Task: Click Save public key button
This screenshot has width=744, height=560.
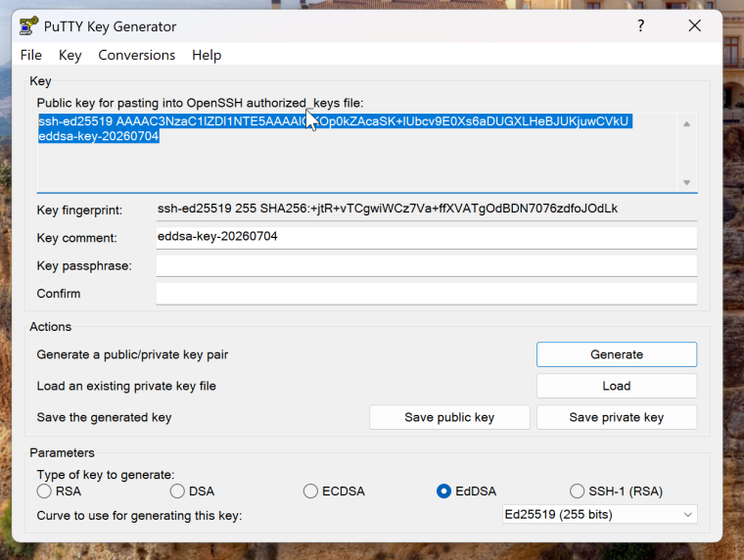Action: point(449,417)
